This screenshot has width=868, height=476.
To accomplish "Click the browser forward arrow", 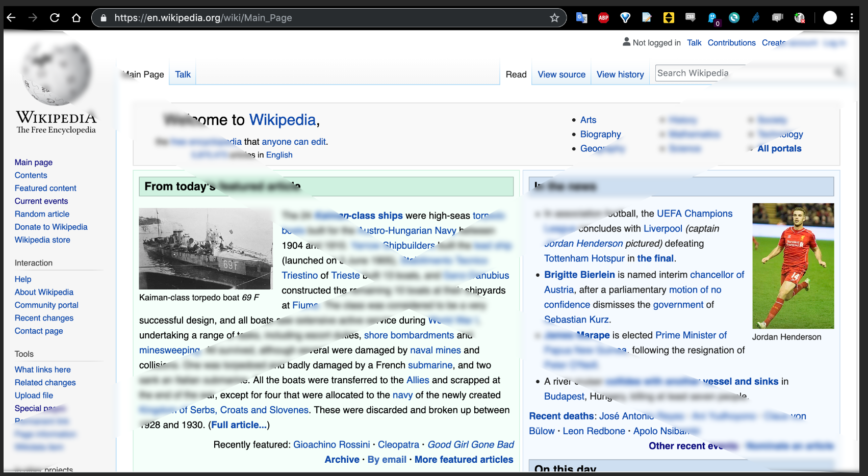I will click(33, 18).
